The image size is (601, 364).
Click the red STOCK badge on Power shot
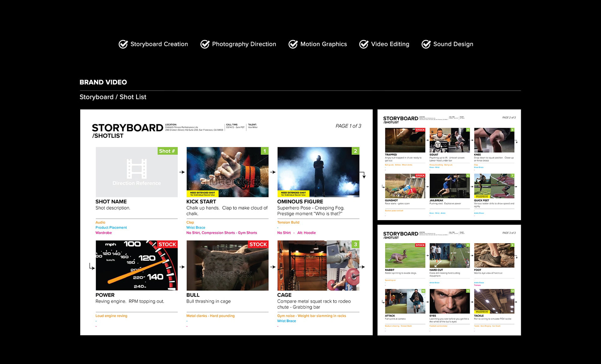coord(167,244)
